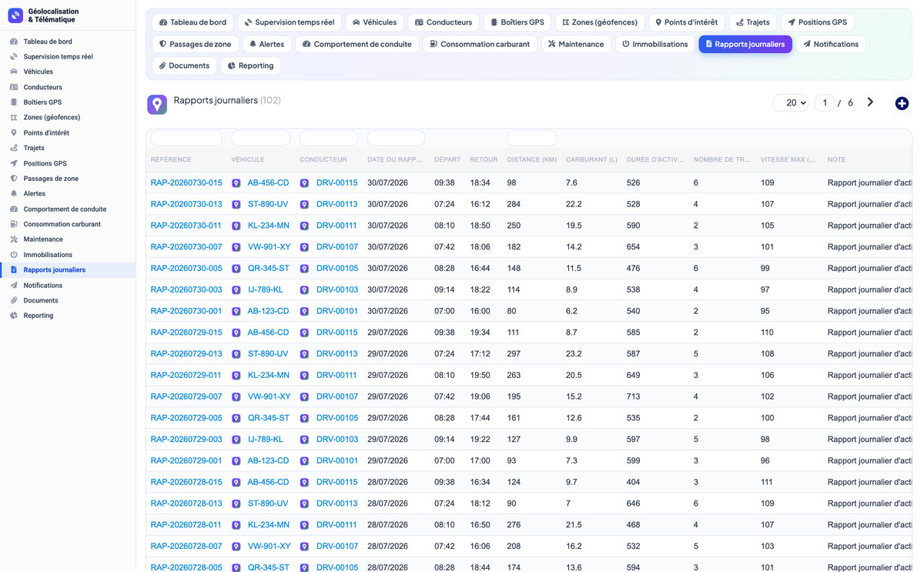Open vehicle link IJ-789-KL in RAP-20260729-003 row

pyautogui.click(x=265, y=440)
